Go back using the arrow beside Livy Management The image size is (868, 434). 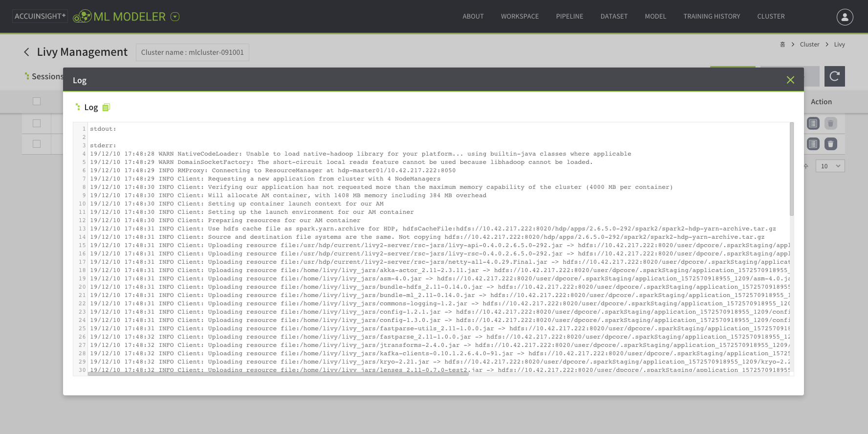(26, 52)
